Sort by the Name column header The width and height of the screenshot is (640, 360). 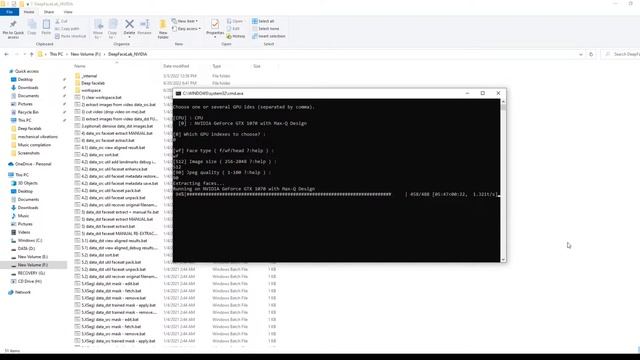[80, 66]
